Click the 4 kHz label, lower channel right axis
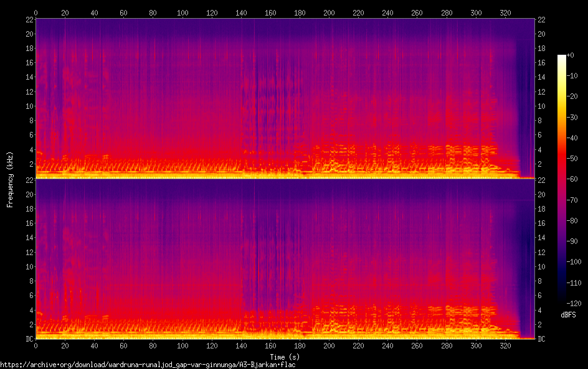The width and height of the screenshot is (588, 369). 539,310
